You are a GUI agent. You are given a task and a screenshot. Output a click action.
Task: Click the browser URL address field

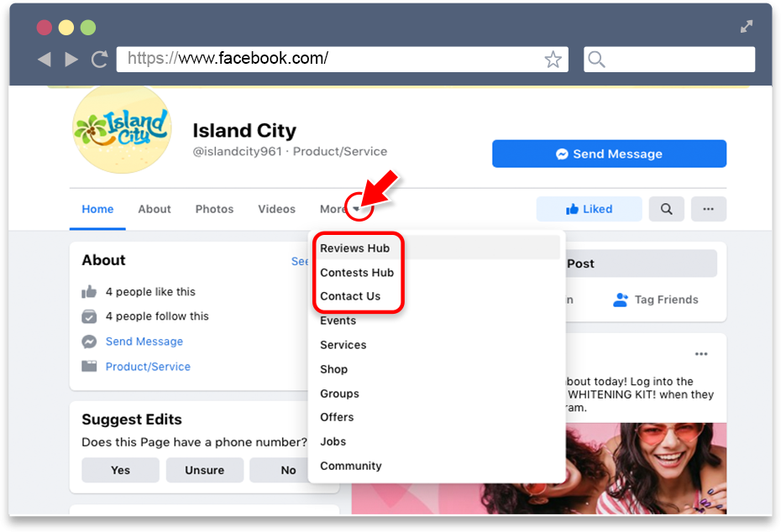(342, 60)
